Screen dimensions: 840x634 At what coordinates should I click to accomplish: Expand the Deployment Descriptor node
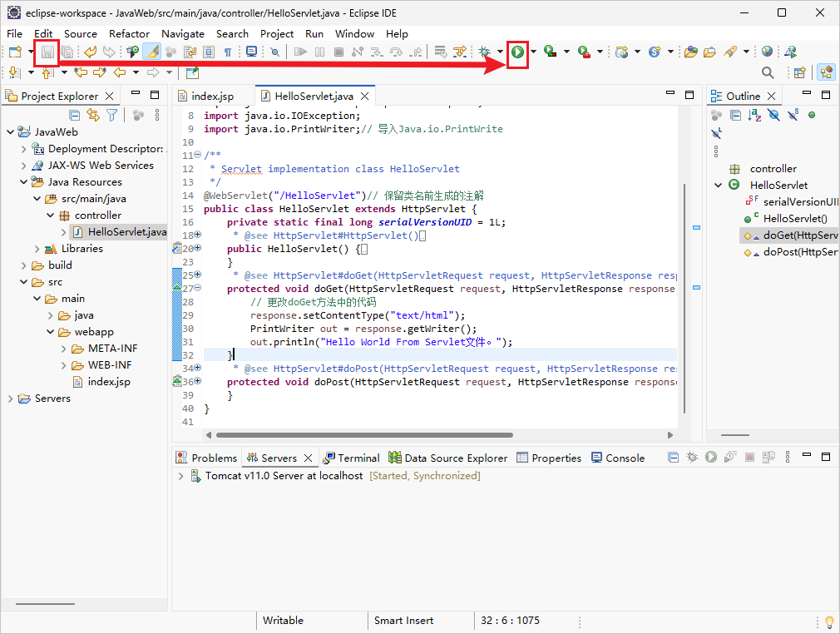(x=23, y=148)
